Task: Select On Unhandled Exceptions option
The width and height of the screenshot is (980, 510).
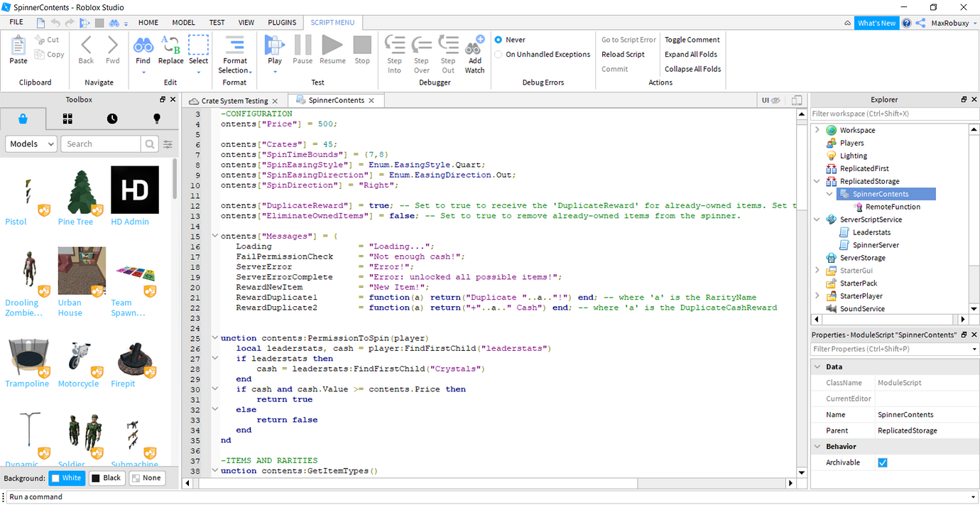Action: tap(499, 54)
